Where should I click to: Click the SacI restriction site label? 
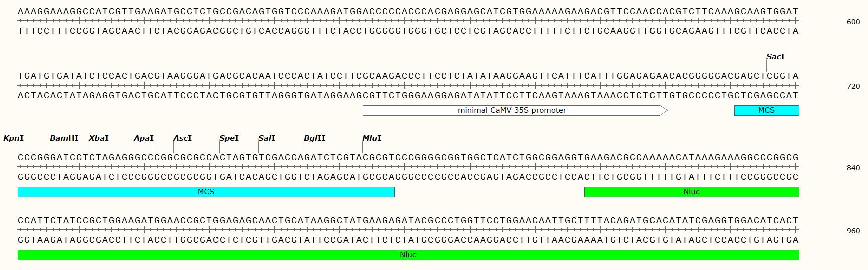[x=775, y=57]
